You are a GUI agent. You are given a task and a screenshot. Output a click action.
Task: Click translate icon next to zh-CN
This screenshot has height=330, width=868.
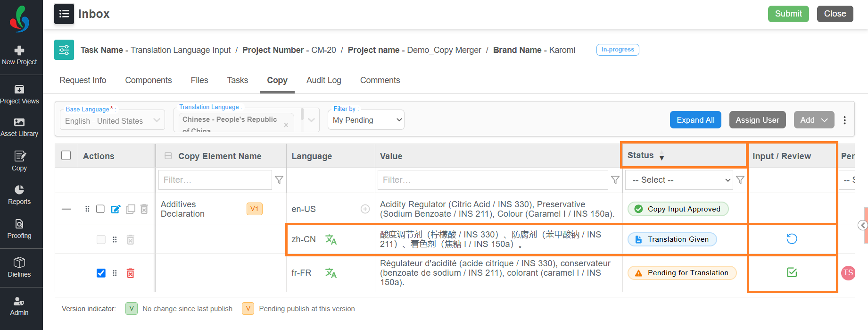click(x=331, y=240)
